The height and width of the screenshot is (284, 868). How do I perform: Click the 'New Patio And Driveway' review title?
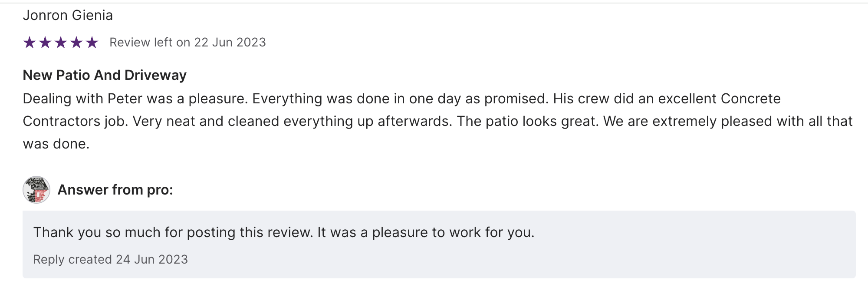click(x=105, y=75)
